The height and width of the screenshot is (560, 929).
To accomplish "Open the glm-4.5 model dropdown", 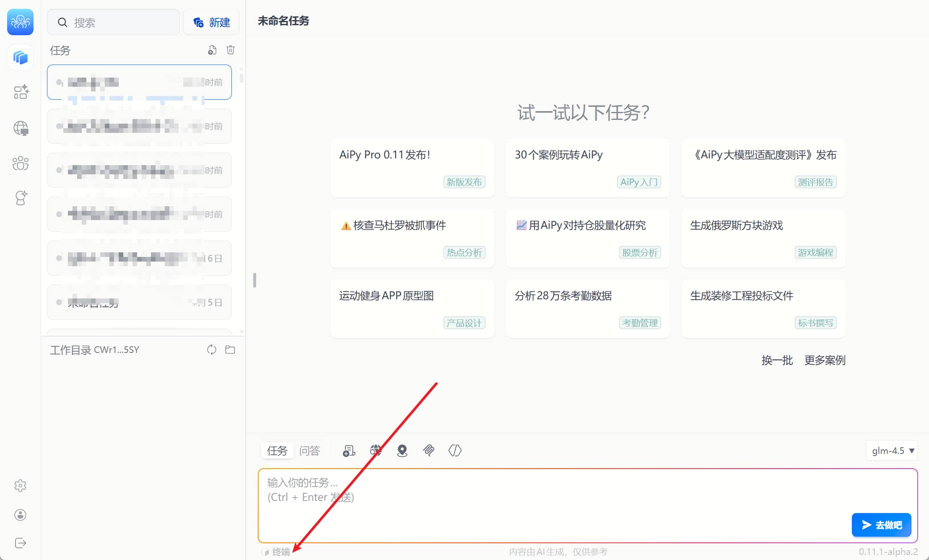I will click(892, 451).
